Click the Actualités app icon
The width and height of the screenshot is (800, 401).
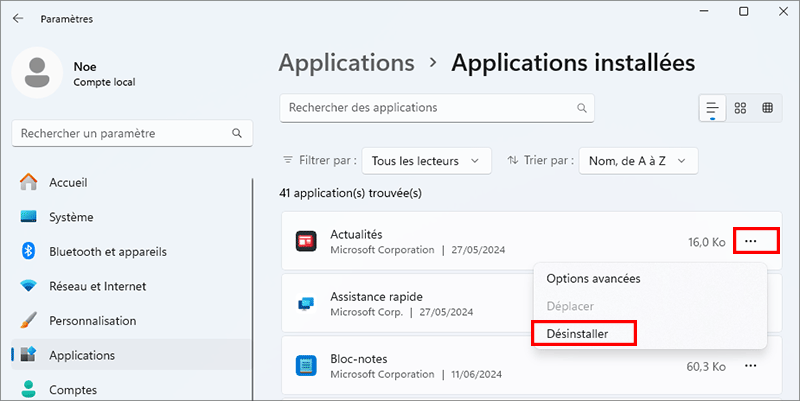pos(306,241)
